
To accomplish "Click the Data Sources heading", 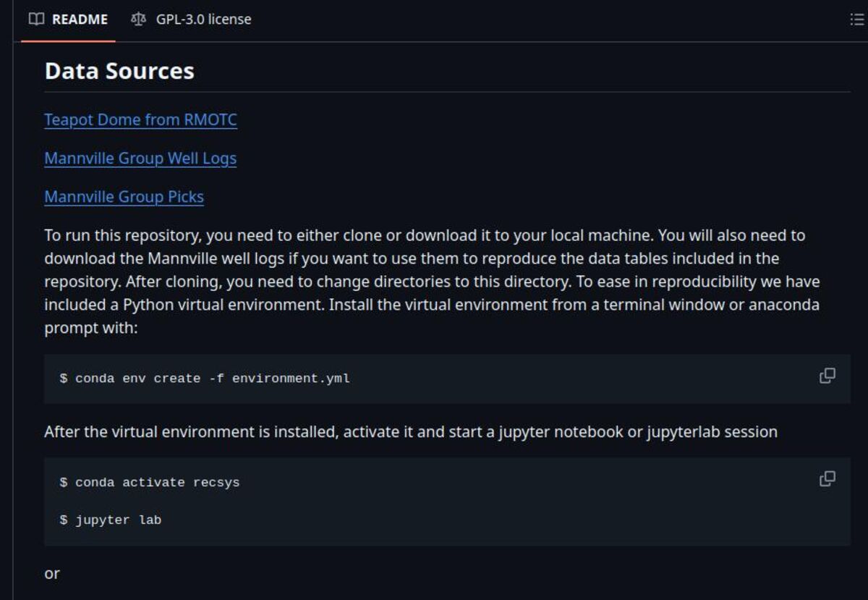I will pyautogui.click(x=119, y=71).
